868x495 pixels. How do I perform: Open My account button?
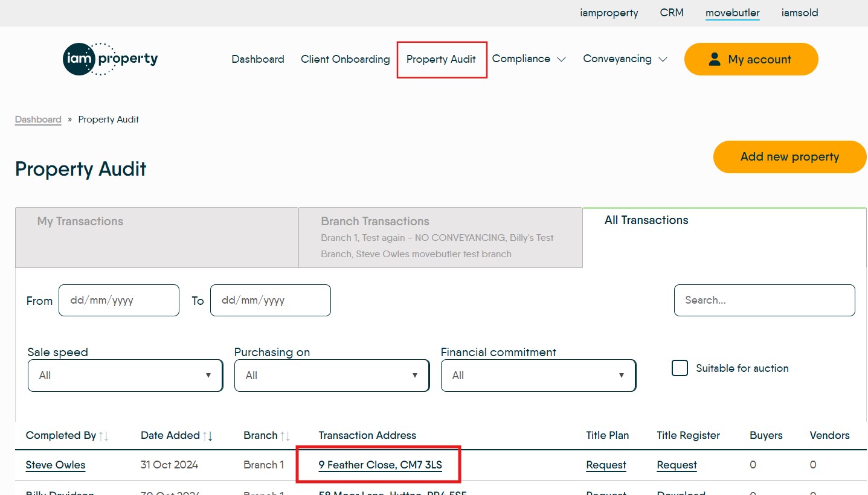[x=751, y=59]
